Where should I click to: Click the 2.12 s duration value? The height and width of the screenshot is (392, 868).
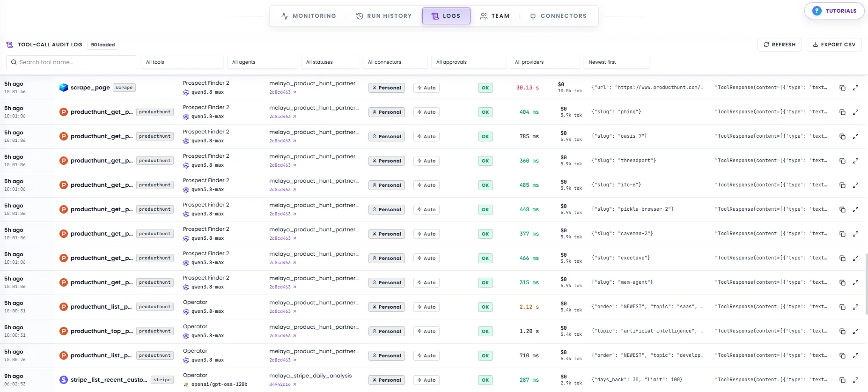tap(529, 307)
